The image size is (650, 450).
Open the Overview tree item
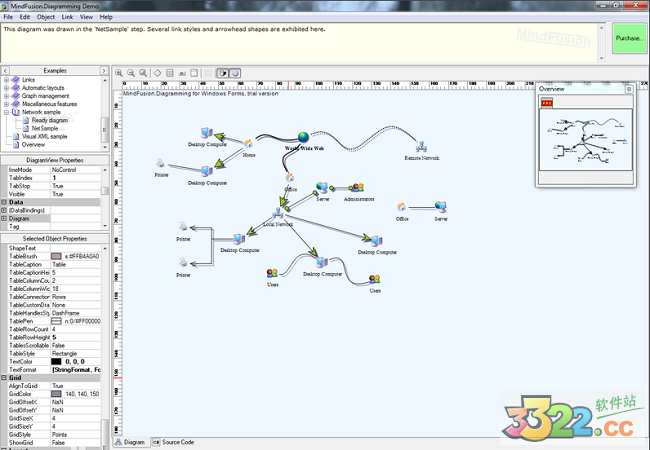33,145
